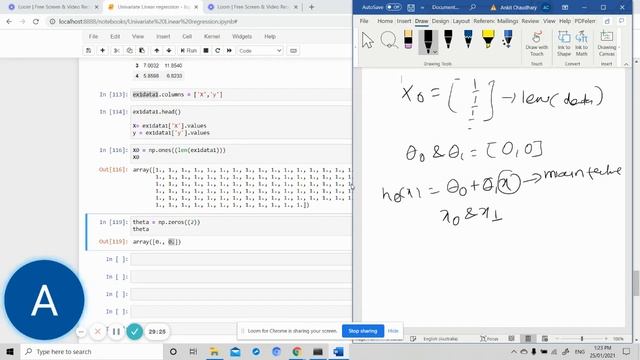Adjust the Word zoom slider
640x360 pixels.
pyautogui.click(x=582, y=339)
